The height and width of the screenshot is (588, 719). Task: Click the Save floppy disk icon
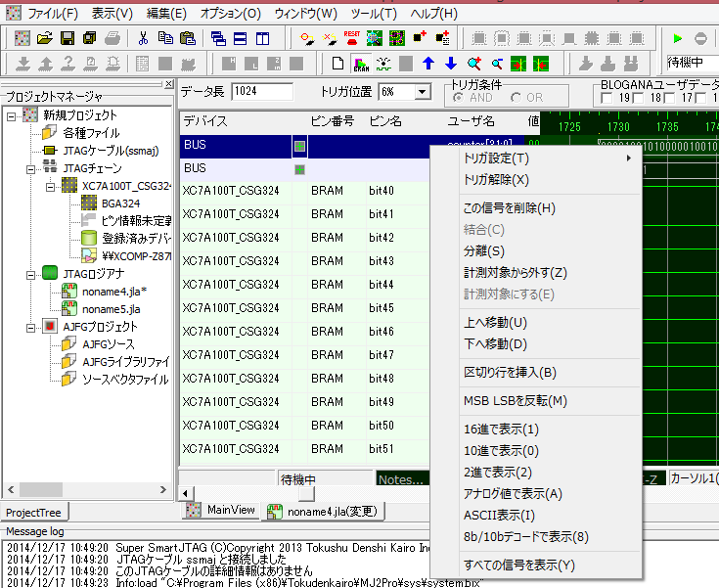click(x=67, y=38)
